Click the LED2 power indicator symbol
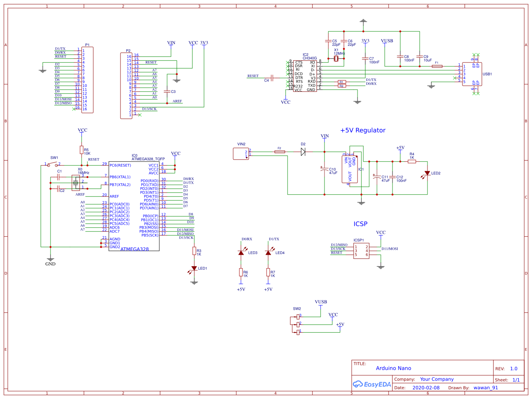This screenshot has width=532, height=399. [x=427, y=172]
